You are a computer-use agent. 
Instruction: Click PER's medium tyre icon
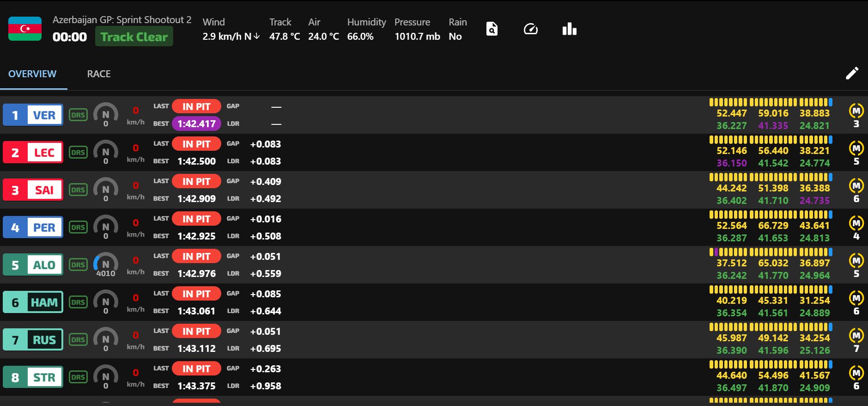pyautogui.click(x=856, y=223)
